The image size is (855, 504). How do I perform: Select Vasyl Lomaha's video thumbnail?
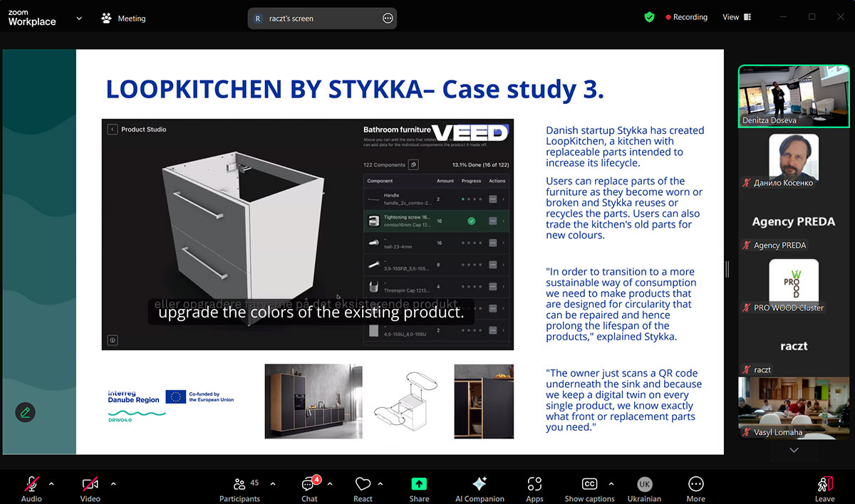[x=794, y=408]
